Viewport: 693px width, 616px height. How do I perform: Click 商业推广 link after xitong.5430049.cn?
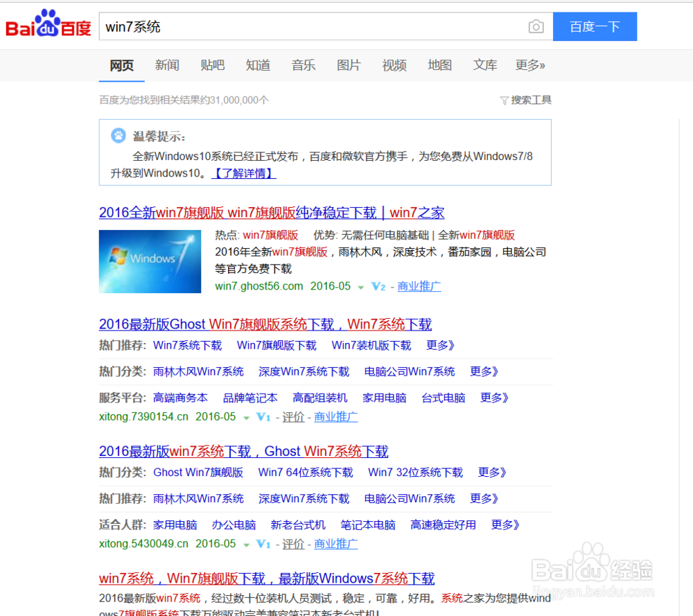click(x=336, y=544)
